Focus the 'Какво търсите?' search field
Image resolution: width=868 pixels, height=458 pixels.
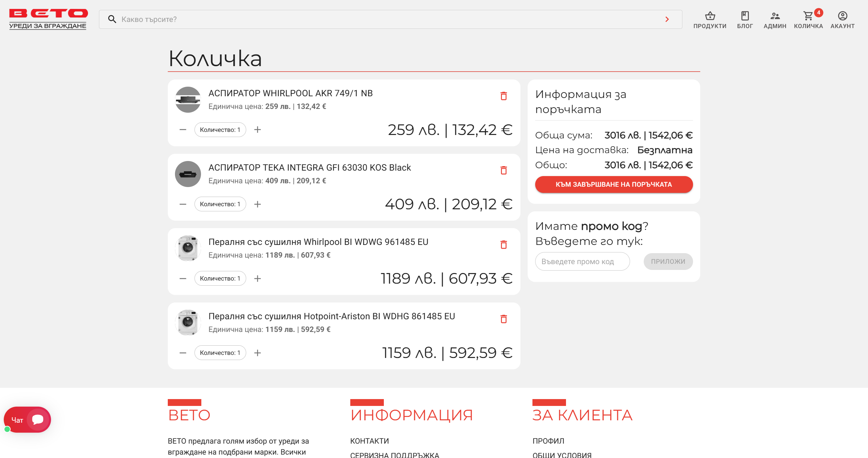390,19
